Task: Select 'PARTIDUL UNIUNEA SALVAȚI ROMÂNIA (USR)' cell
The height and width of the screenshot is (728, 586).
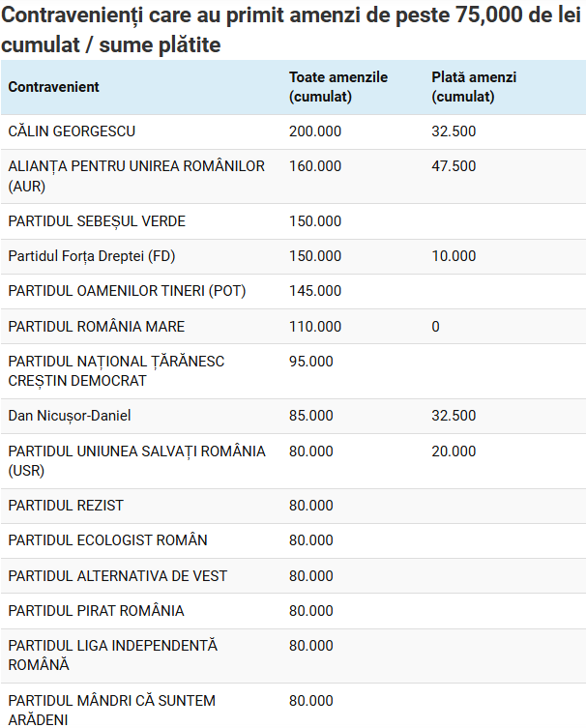Action: coord(136,460)
